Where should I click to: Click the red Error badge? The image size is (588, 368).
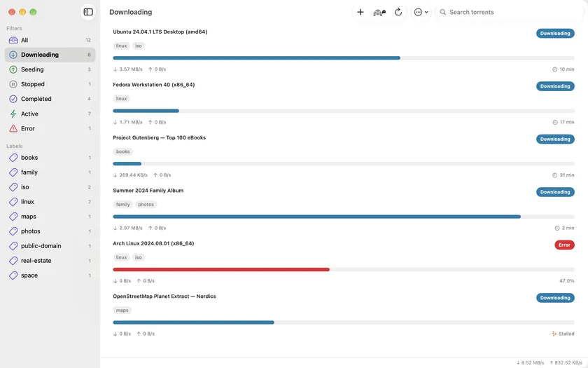coord(564,245)
